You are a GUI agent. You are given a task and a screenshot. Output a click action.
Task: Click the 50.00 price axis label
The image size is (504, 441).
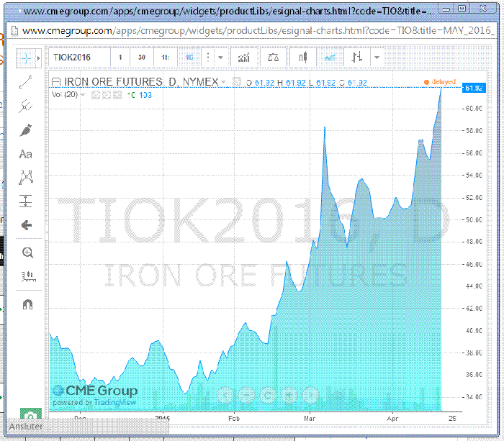point(474,220)
